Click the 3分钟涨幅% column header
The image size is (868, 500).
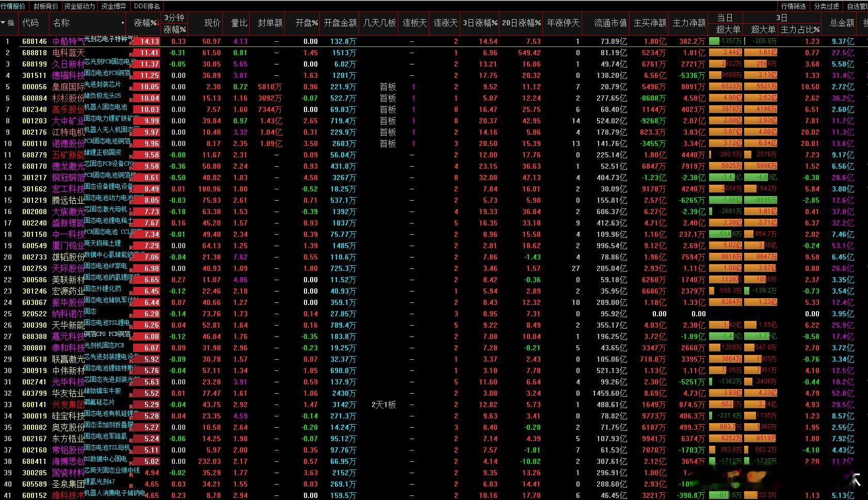pyautogui.click(x=174, y=23)
